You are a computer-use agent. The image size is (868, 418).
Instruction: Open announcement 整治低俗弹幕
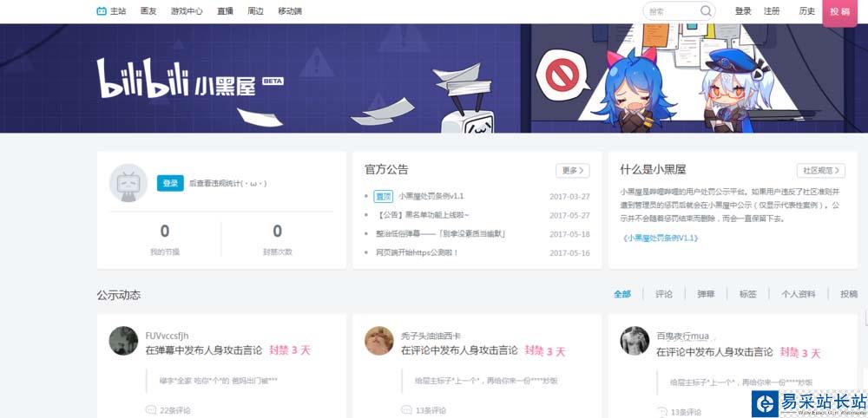440,234
